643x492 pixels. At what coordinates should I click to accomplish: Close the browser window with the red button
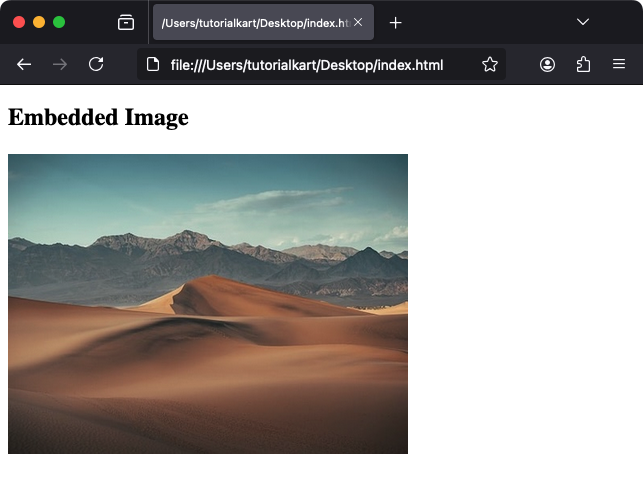click(x=19, y=22)
